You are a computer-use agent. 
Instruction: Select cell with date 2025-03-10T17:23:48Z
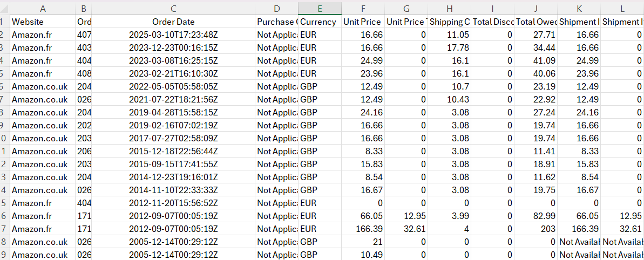173,35
